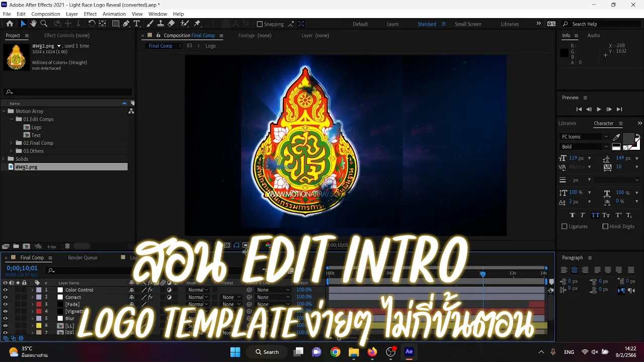
Task: Click the Character fill color swatch
Action: (x=628, y=138)
